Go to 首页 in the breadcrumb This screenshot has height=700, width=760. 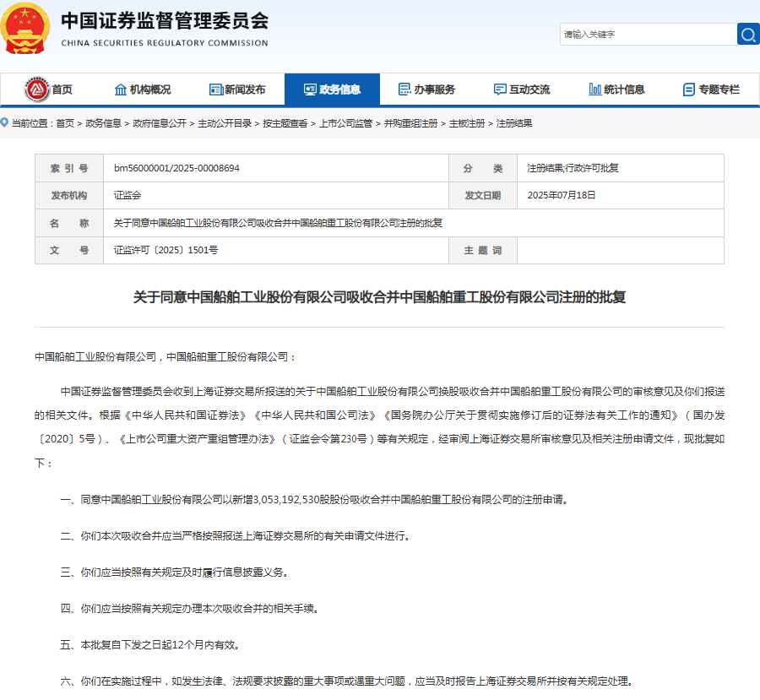pyautogui.click(x=65, y=123)
